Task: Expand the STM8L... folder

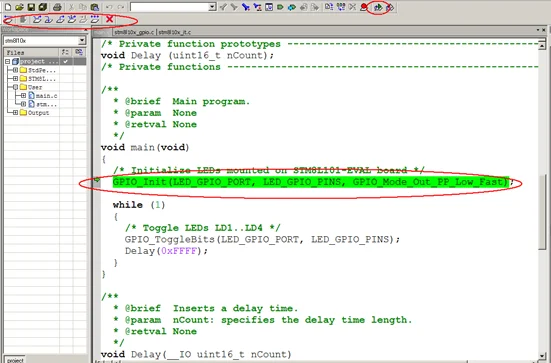Action: point(15,79)
